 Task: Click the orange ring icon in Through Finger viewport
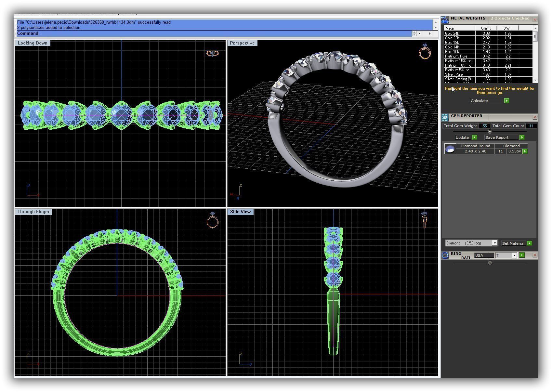213,220
